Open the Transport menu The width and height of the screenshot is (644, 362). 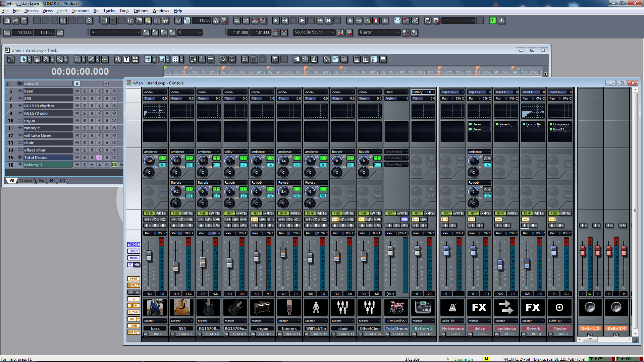click(80, 11)
